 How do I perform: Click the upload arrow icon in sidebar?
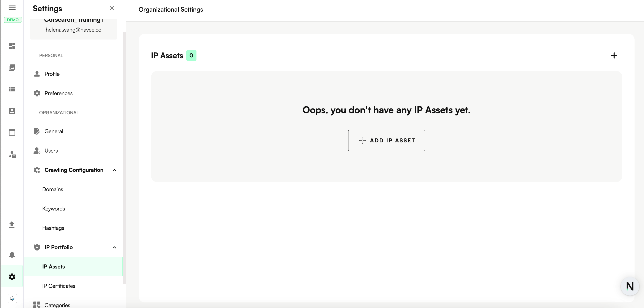pos(12,225)
